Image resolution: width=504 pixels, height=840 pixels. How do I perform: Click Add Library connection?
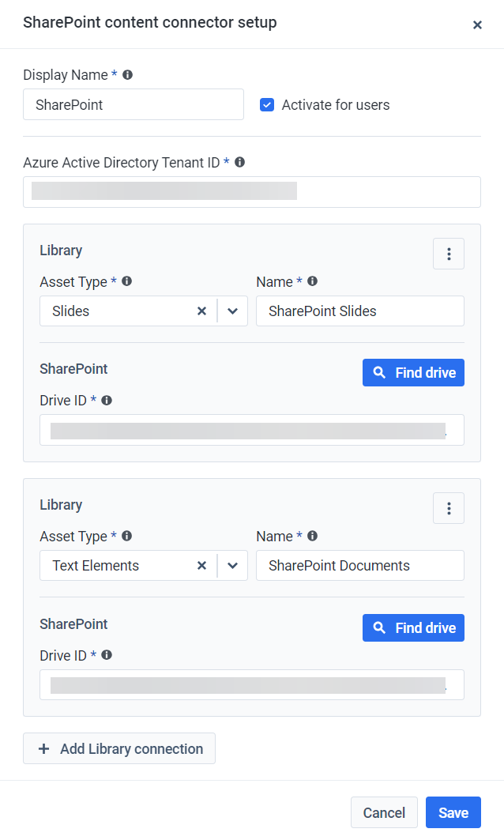pyautogui.click(x=119, y=748)
